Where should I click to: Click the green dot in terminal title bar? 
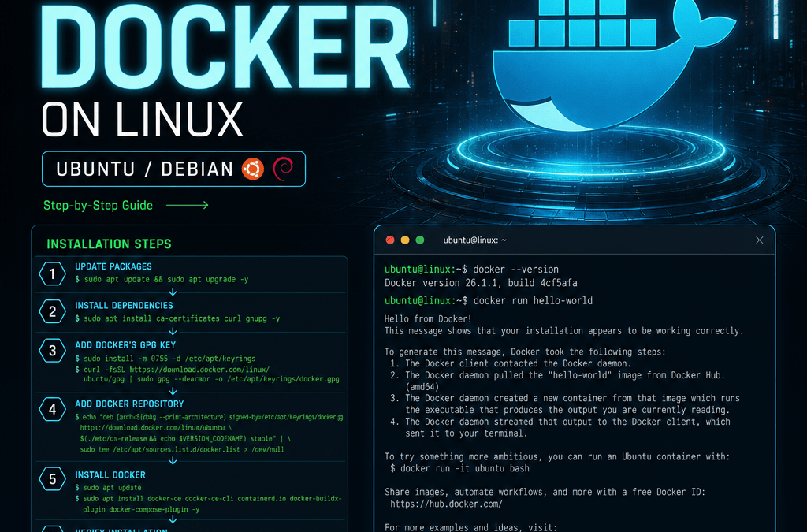(420, 240)
